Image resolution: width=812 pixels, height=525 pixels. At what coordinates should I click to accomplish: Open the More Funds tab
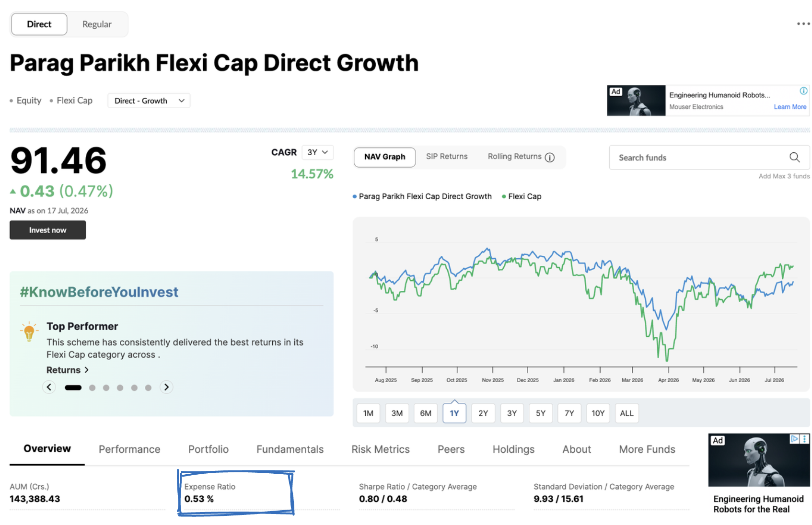click(x=647, y=449)
